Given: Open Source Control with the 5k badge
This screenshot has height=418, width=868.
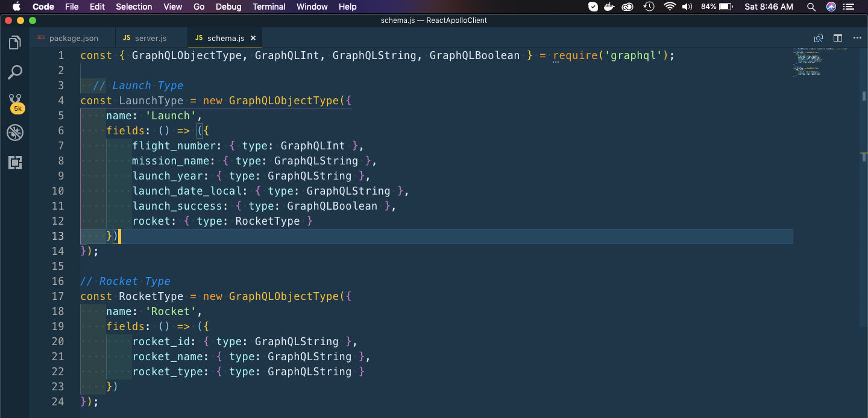Looking at the screenshot, I should coord(16,103).
